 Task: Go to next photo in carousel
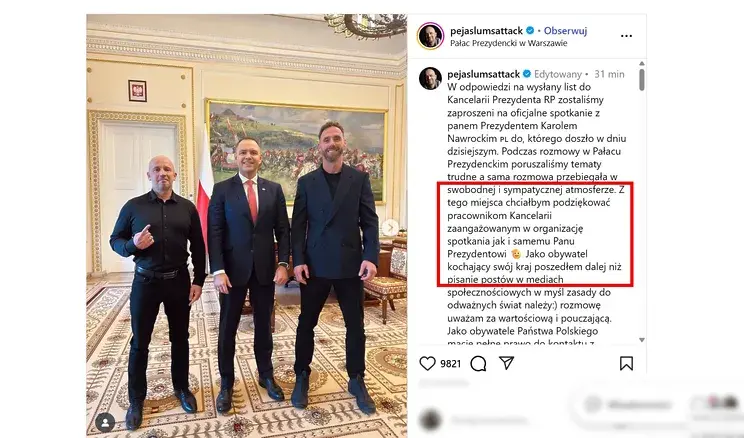390,228
